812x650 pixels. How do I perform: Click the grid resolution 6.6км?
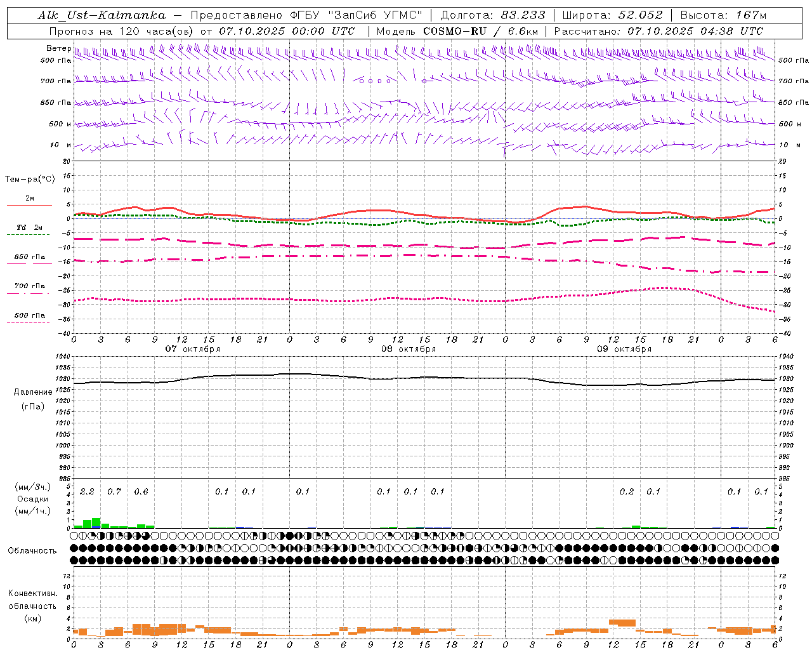(523, 31)
